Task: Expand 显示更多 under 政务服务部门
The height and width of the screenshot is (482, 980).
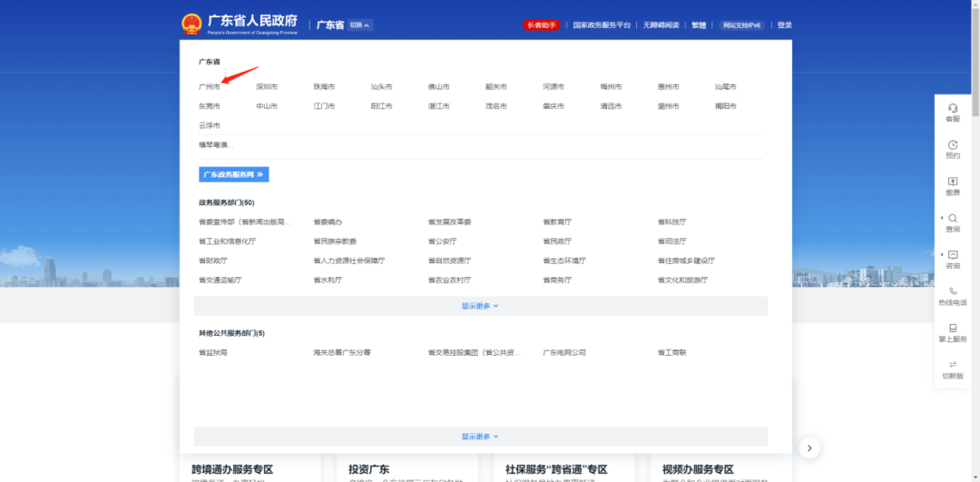Action: [480, 306]
